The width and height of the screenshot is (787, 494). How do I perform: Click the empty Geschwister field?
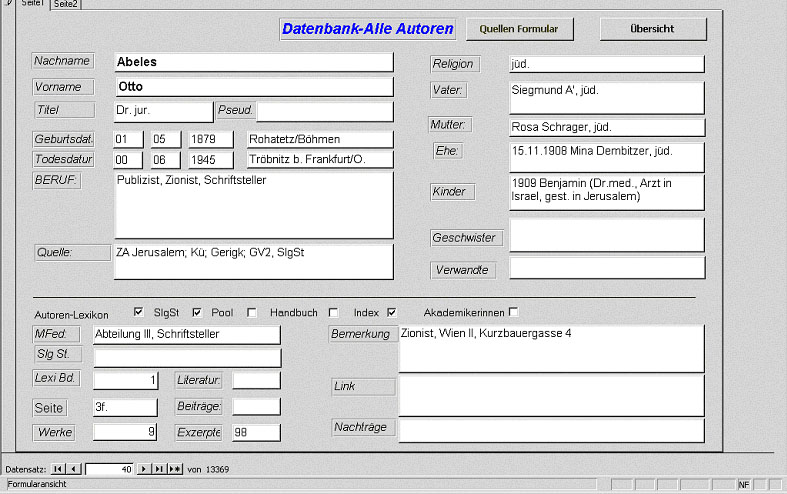tap(606, 235)
